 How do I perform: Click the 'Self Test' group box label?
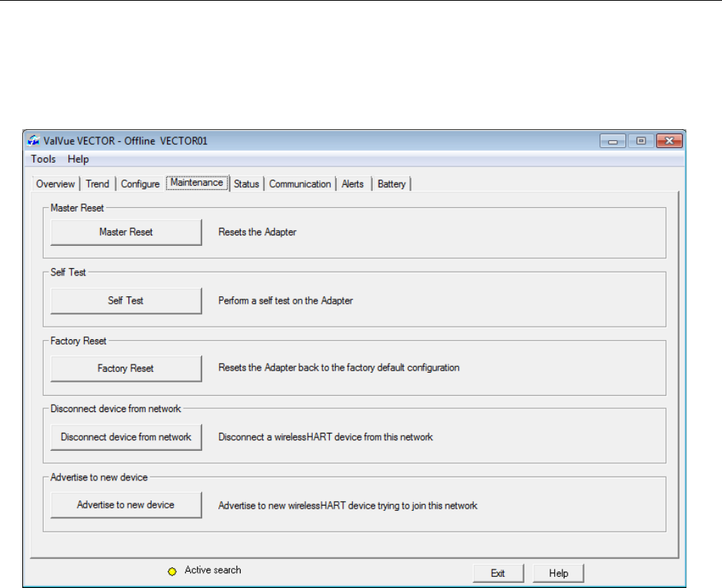[x=68, y=272]
